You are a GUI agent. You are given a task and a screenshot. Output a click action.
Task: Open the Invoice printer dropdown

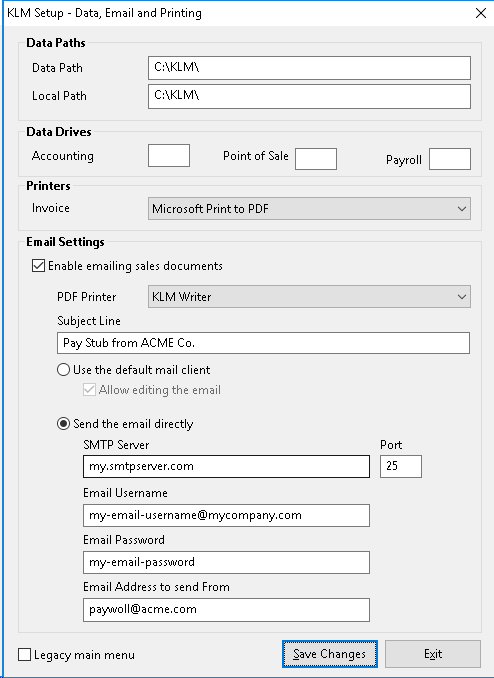click(309, 209)
